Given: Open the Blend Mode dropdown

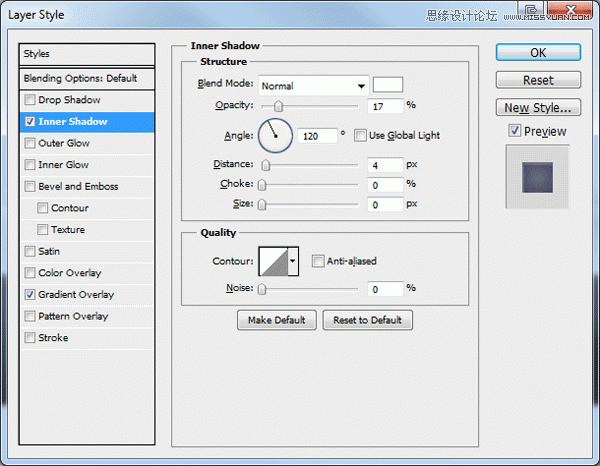Looking at the screenshot, I should 313,86.
